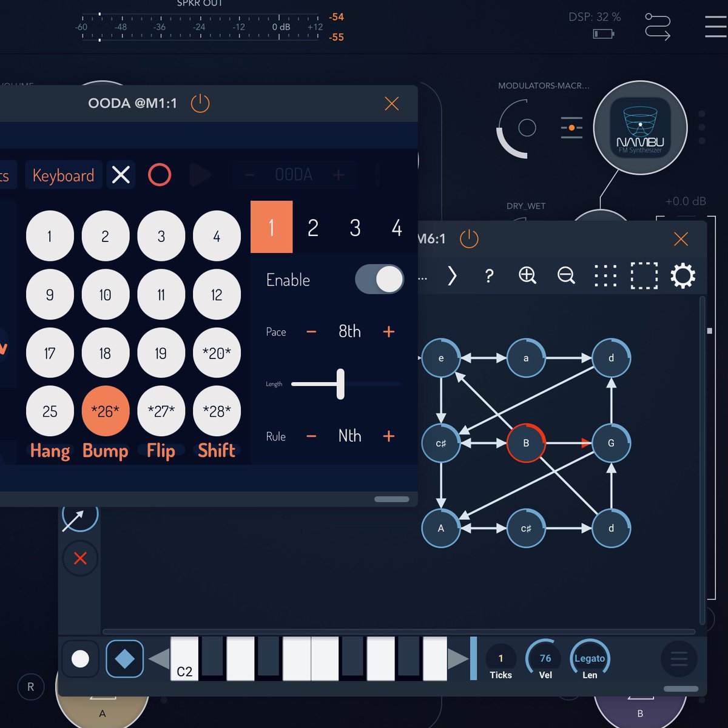728x728 pixels.
Task: Click the white dot record button near keyboard
Action: pyautogui.click(x=80, y=659)
